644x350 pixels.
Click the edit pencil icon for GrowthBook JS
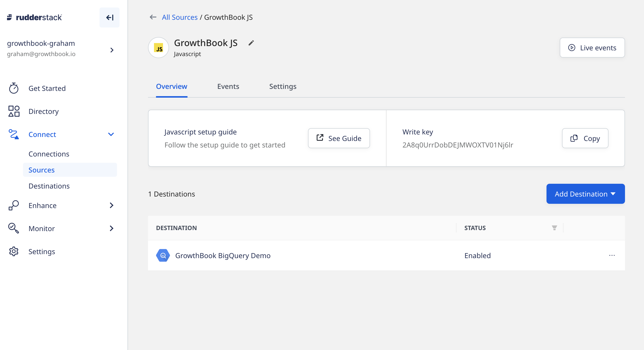251,42
